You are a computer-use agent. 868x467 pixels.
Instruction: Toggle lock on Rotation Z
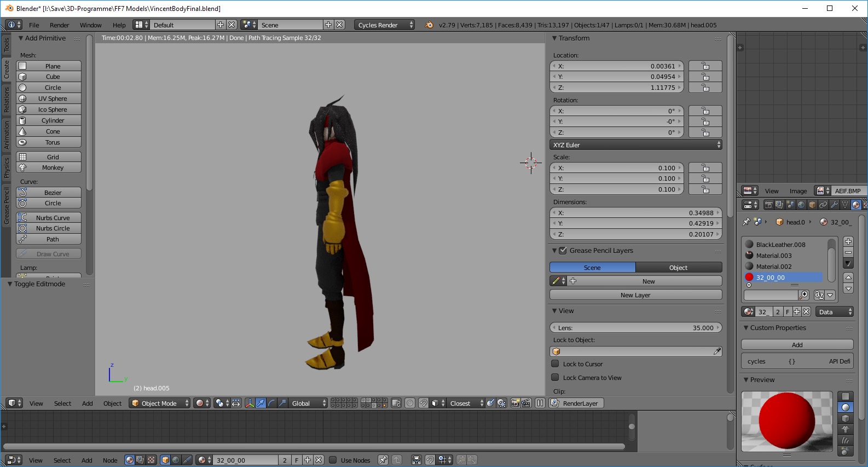click(x=705, y=132)
